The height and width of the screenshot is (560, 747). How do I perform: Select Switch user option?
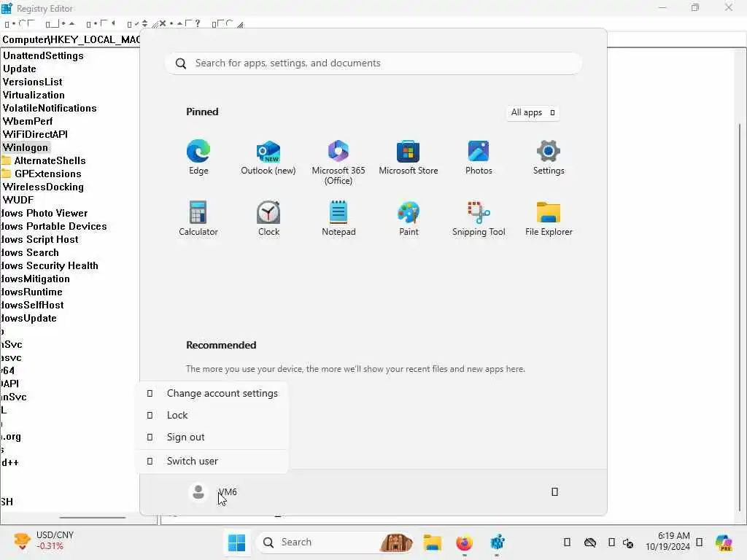coord(212,461)
